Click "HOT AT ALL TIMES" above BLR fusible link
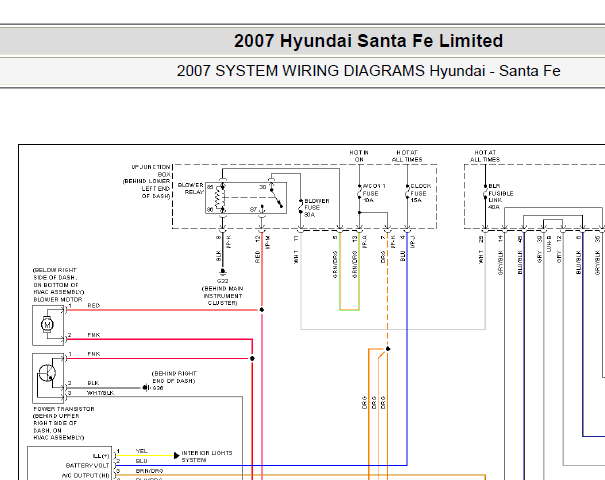The height and width of the screenshot is (480, 605). 485,156
